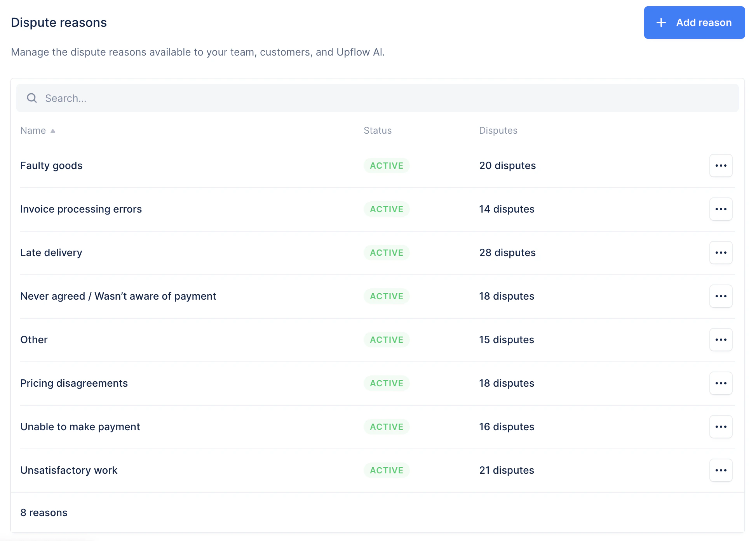Screen dimensions: 756x541
Task: Select the Invoice processing errors name
Action: coord(81,209)
